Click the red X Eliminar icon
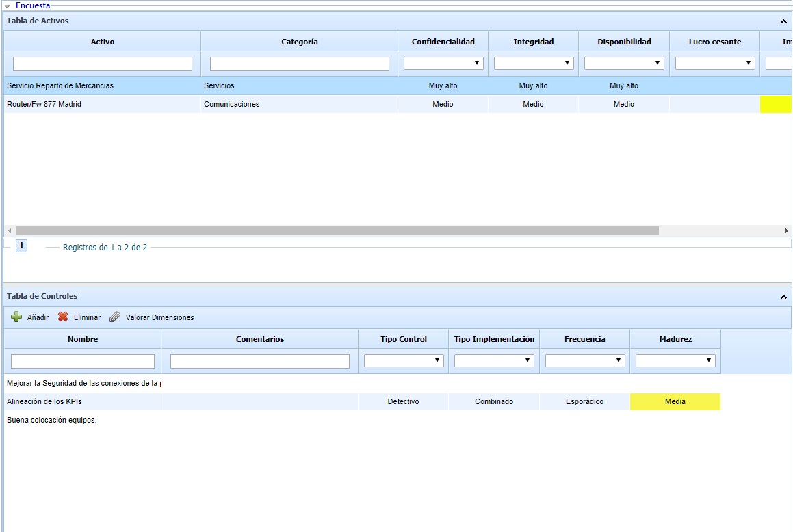 [x=63, y=317]
